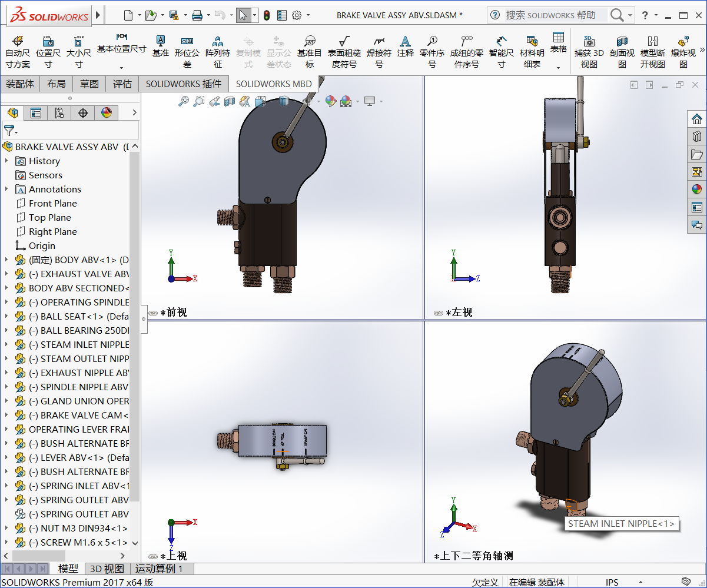Open SOLIDWORKS Resources home icon in task pane

coord(697,119)
